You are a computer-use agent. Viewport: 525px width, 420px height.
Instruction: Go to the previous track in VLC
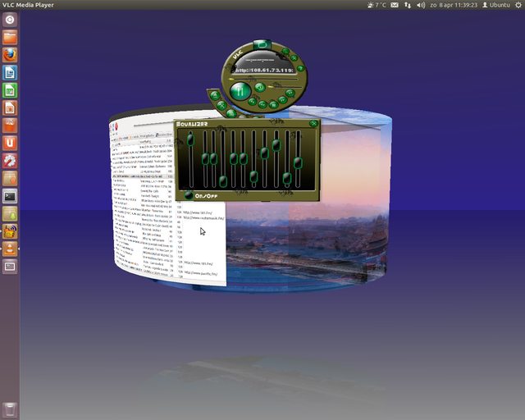pos(253,102)
